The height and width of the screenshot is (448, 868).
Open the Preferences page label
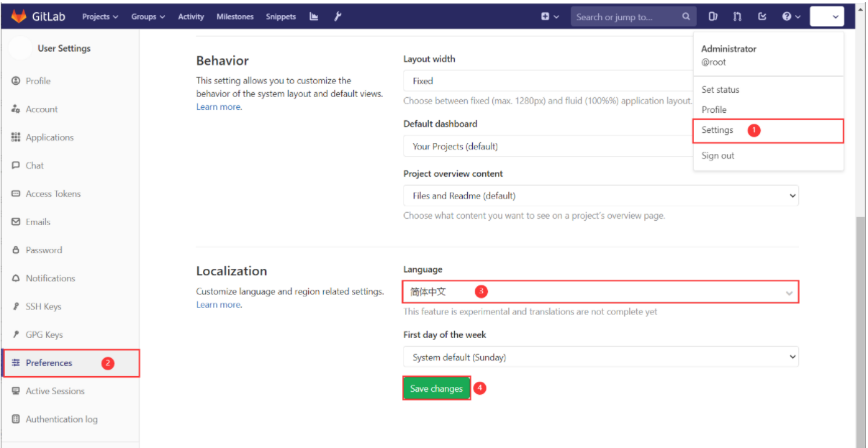tap(49, 363)
